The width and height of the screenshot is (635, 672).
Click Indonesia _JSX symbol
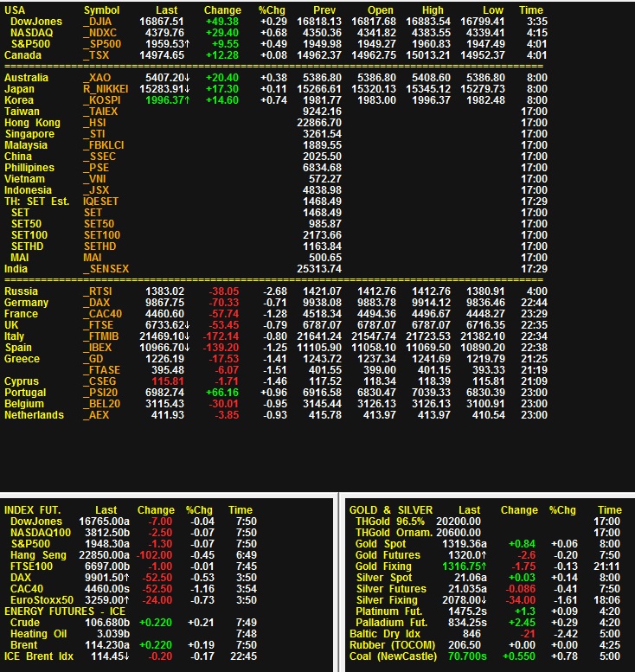coord(97,190)
